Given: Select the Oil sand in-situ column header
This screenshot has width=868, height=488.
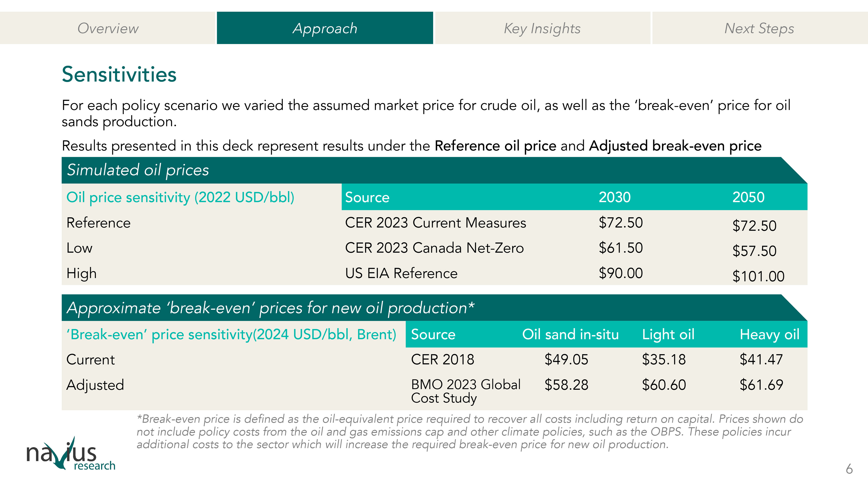Looking at the screenshot, I should (570, 334).
